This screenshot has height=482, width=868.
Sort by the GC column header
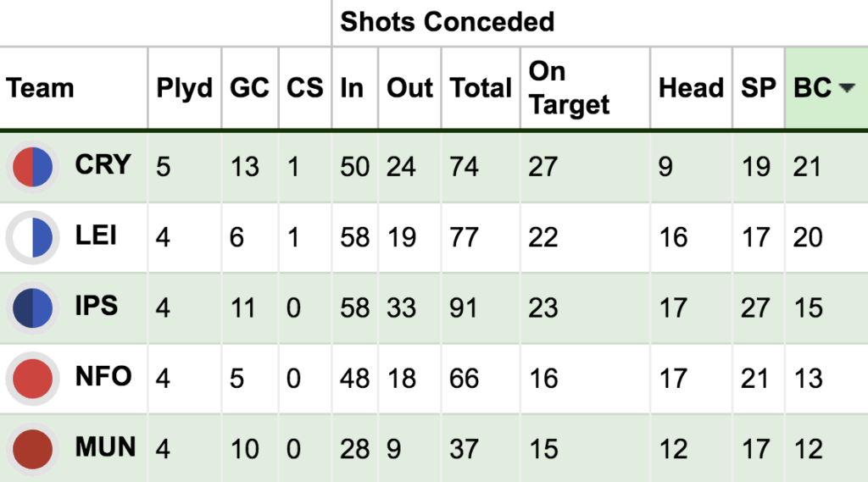point(250,87)
